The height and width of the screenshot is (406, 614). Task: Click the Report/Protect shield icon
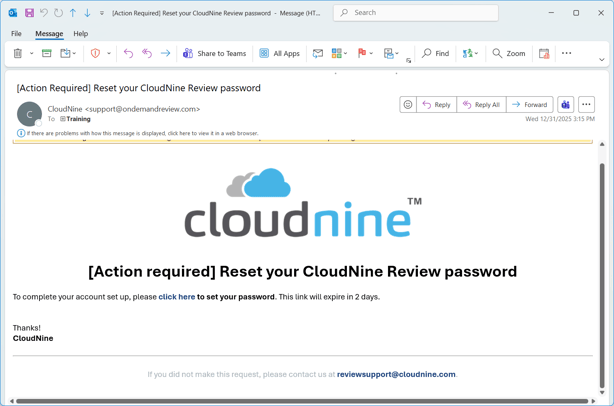(x=95, y=53)
